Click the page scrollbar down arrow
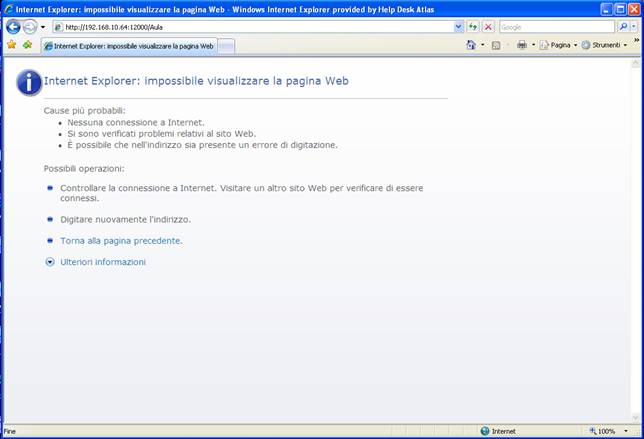The height and width of the screenshot is (439, 644). point(635,418)
